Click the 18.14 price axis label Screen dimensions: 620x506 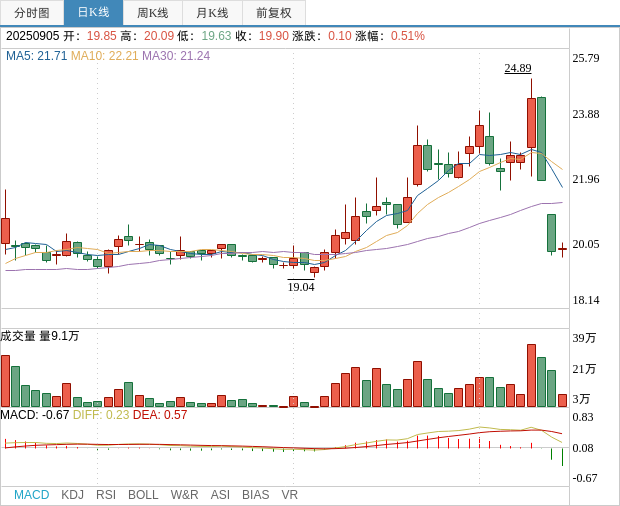tap(586, 300)
